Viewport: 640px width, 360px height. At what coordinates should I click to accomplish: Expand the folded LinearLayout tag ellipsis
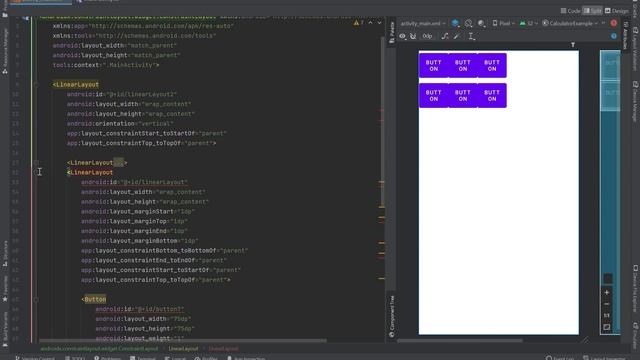click(x=118, y=163)
